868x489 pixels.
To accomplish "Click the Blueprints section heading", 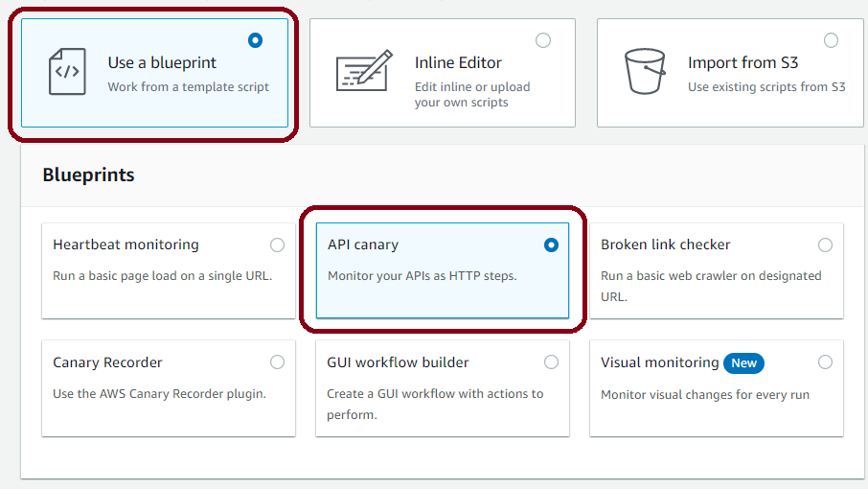I will (x=88, y=175).
